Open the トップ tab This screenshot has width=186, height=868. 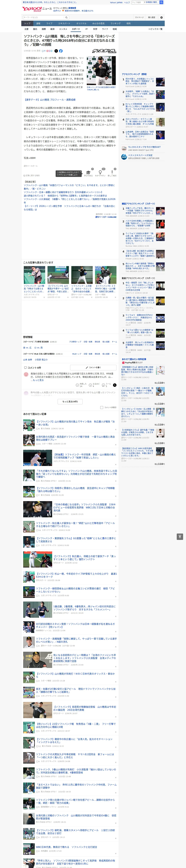pyautogui.click(x=27, y=24)
